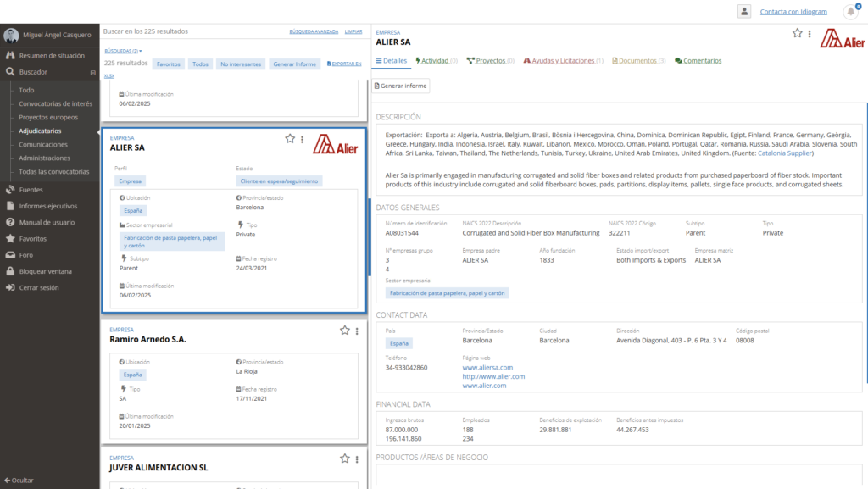Click No interesantes filter button

241,64
